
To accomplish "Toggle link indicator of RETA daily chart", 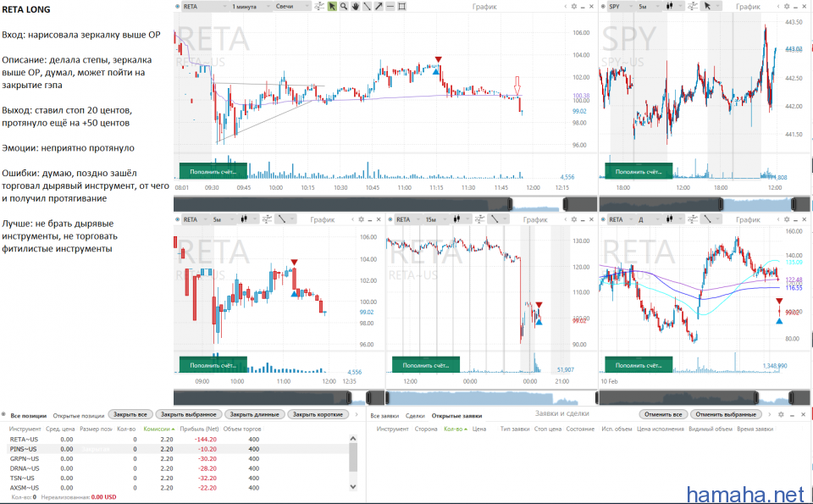I will coord(604,219).
